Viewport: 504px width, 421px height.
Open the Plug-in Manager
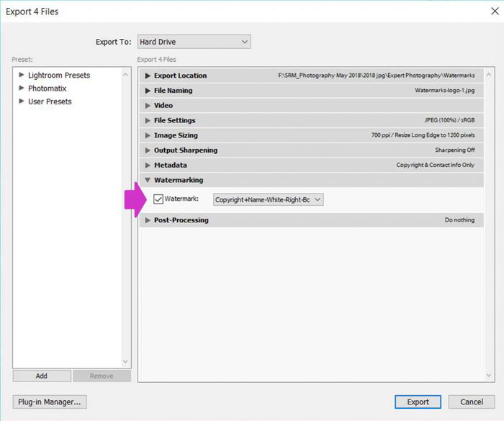pos(50,402)
